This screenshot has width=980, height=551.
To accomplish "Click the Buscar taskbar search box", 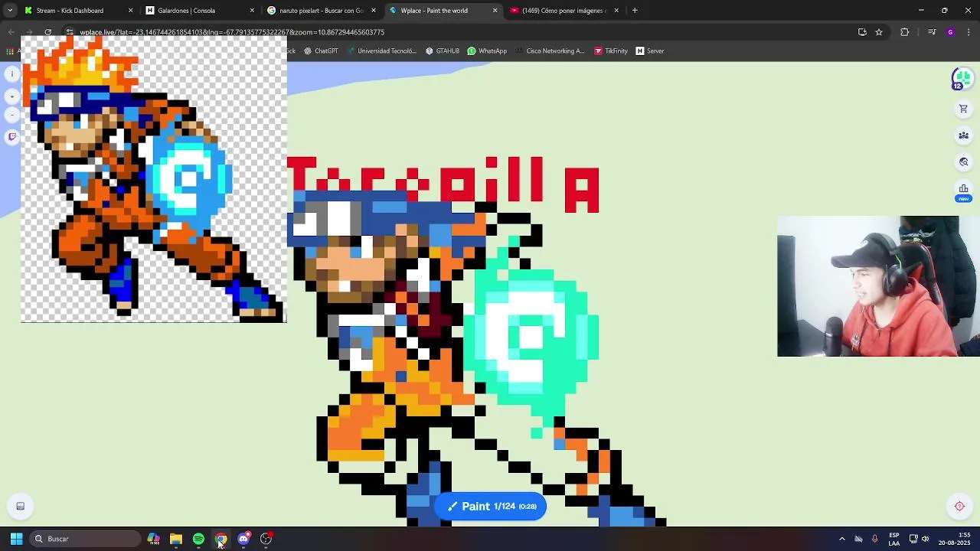I will [86, 539].
